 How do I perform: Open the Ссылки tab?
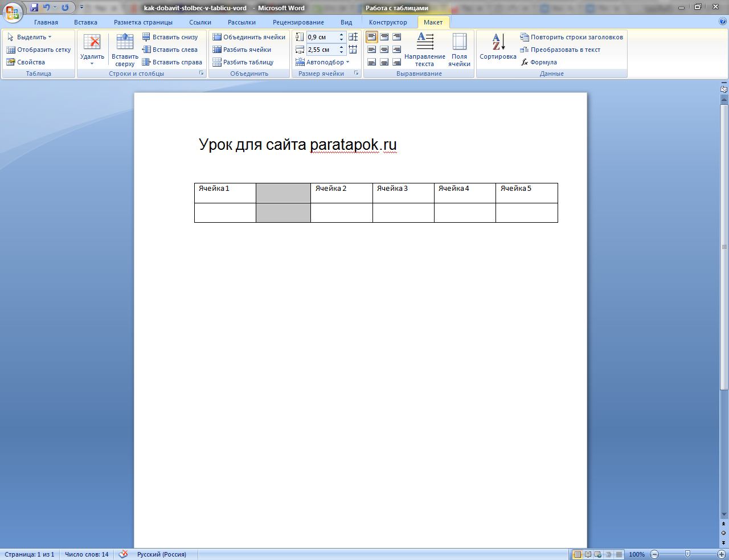click(200, 22)
